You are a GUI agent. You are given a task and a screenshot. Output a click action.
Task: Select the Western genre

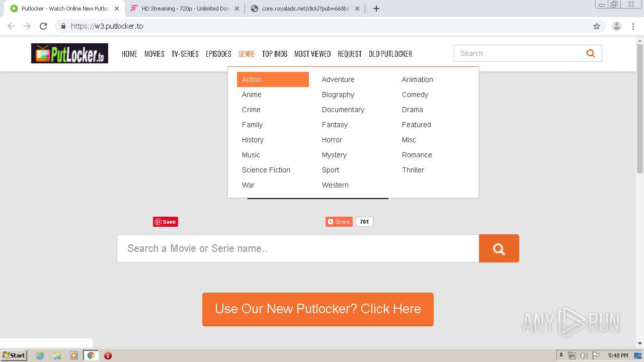(x=335, y=185)
